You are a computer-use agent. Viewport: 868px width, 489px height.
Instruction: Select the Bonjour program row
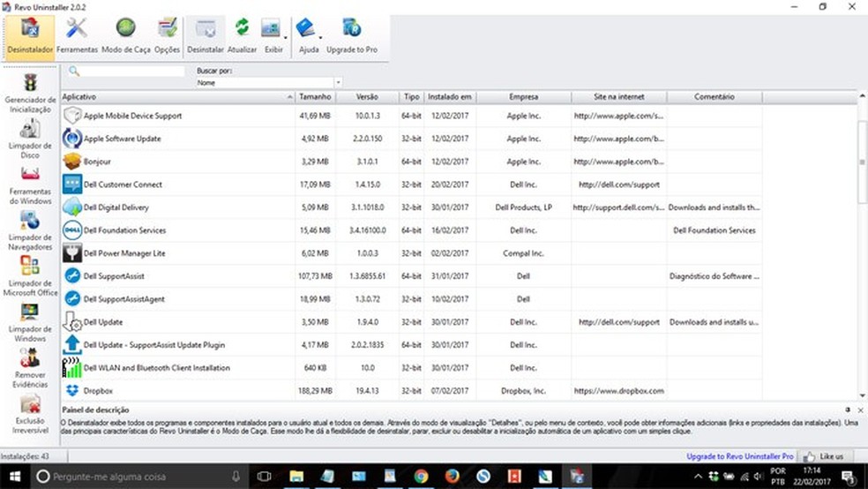coord(411,162)
